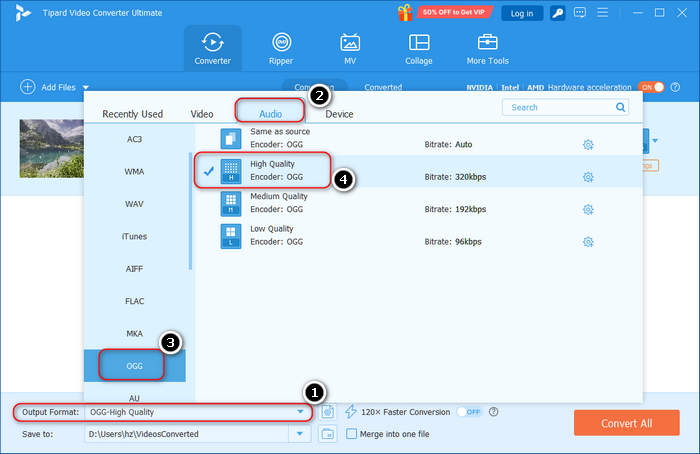Click the search magnifier icon
The width and height of the screenshot is (700, 454).
[x=620, y=107]
